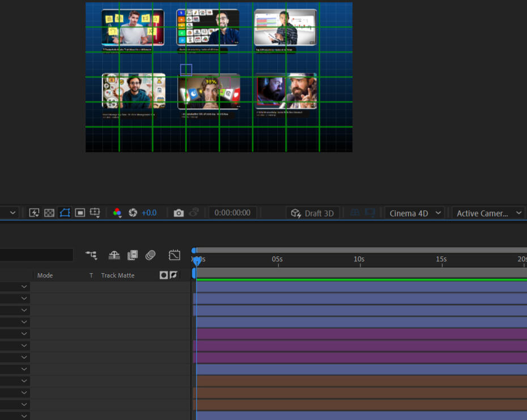527x420 pixels.
Task: Open Cinema 4D renderer dropdown
Action: point(414,213)
